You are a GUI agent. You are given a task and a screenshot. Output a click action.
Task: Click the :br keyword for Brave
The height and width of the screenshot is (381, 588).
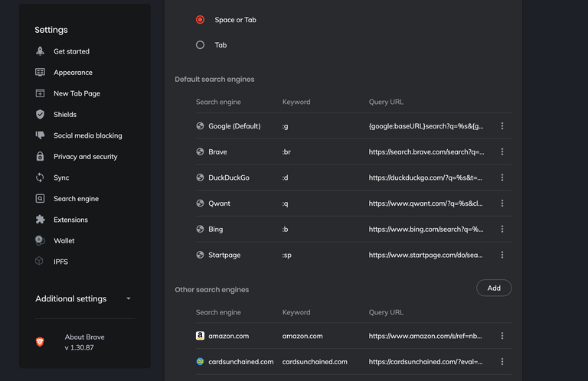click(x=286, y=151)
